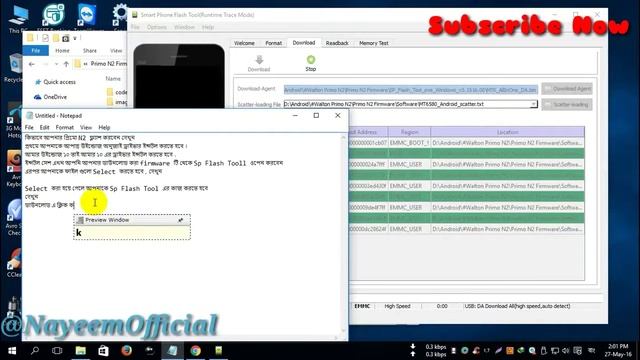Select the ESET Banking desktop shortcut

(x=53, y=16)
